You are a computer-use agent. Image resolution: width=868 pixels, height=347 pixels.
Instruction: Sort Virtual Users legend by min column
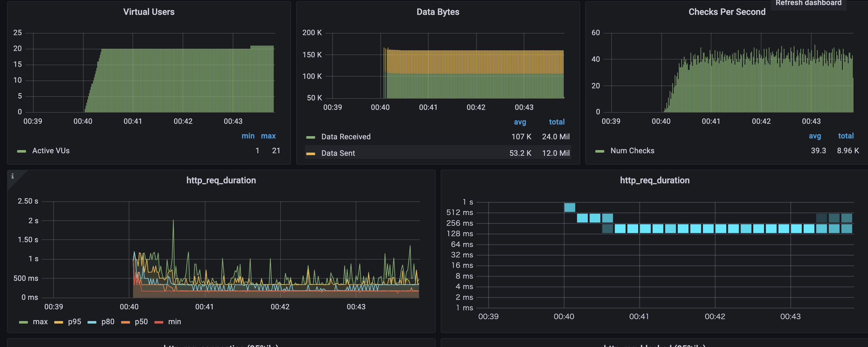click(248, 136)
